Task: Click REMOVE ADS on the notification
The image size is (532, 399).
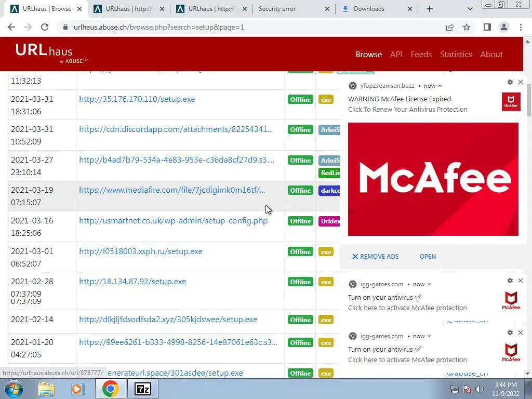Action: point(375,257)
